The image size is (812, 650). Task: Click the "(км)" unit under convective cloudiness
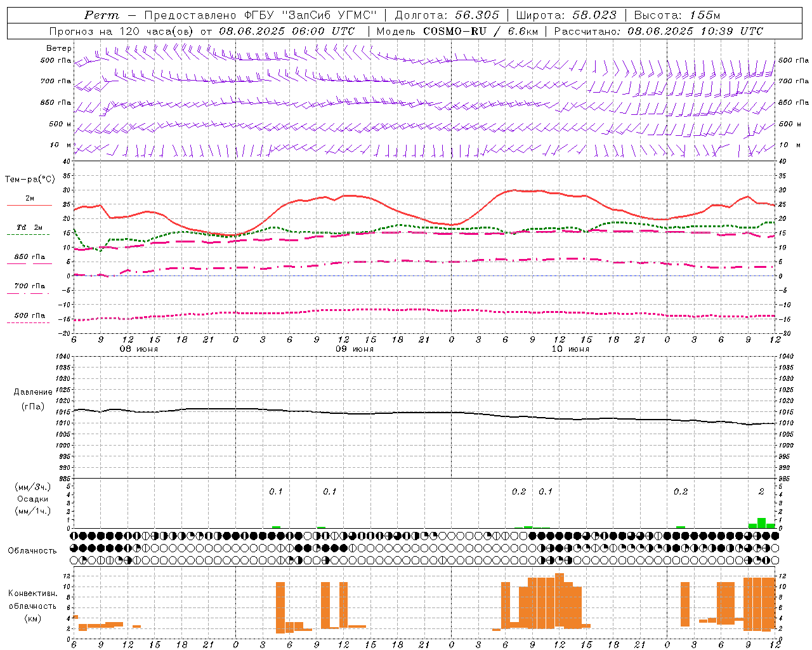(33, 618)
